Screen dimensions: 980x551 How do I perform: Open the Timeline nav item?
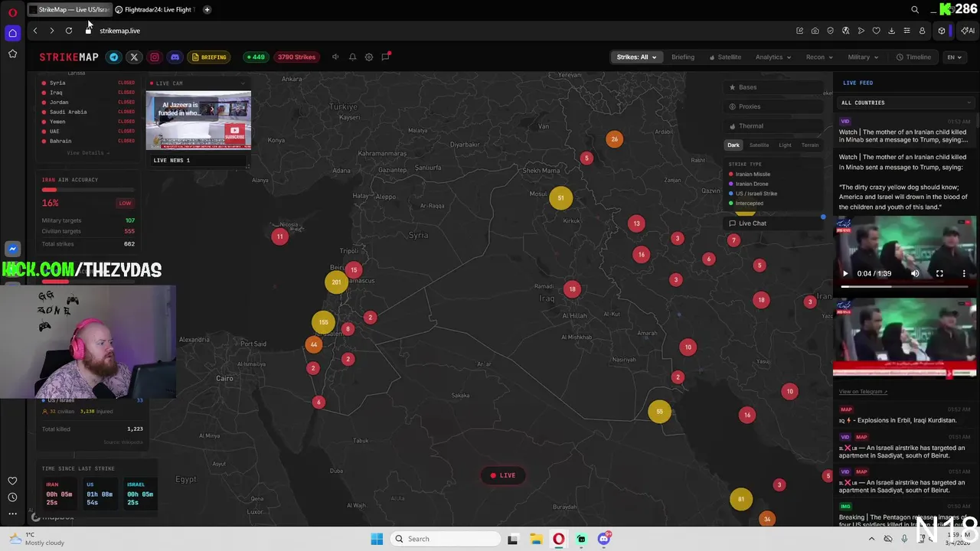(914, 57)
